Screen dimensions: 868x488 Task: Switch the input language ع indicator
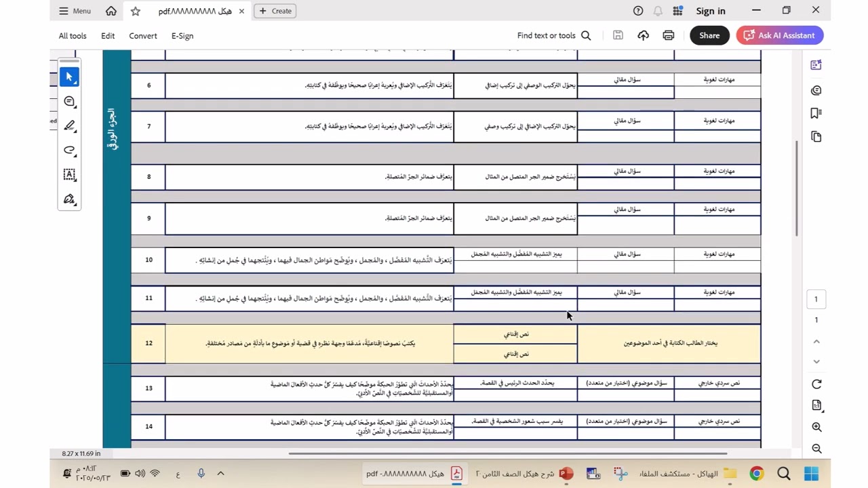point(178,474)
